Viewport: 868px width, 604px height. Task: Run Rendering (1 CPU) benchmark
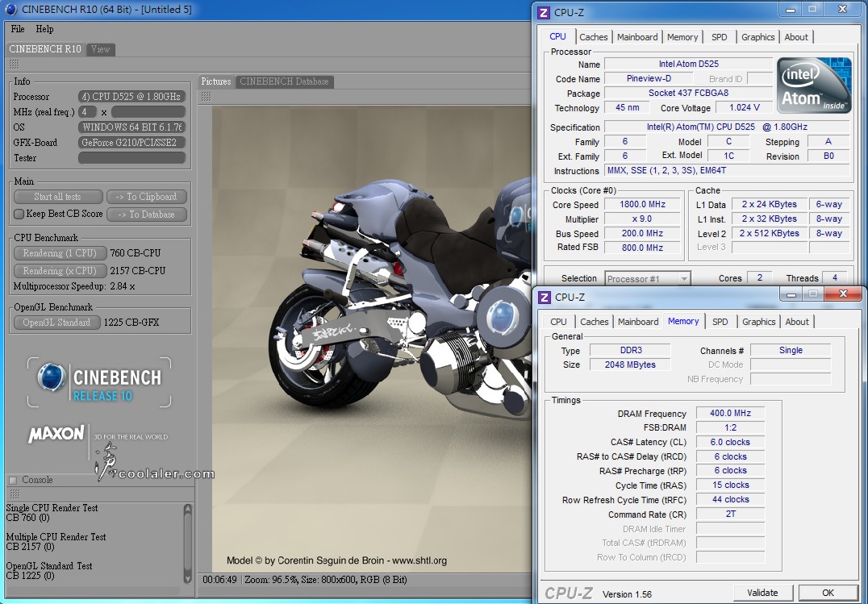[59, 253]
